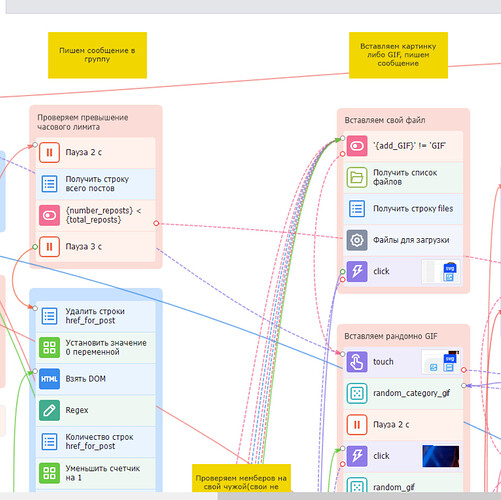Select the lightning click icon in the Вставляем свой файл block
The image size is (501, 500).
pos(357,271)
